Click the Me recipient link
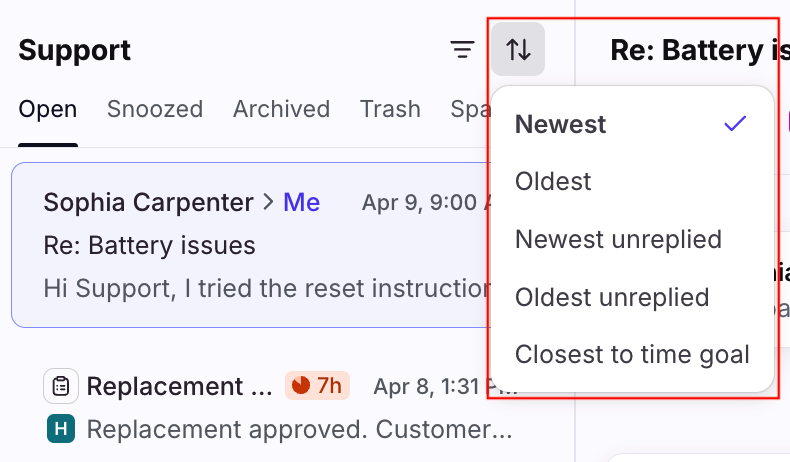Screen dimensions: 790x462 point(301,203)
